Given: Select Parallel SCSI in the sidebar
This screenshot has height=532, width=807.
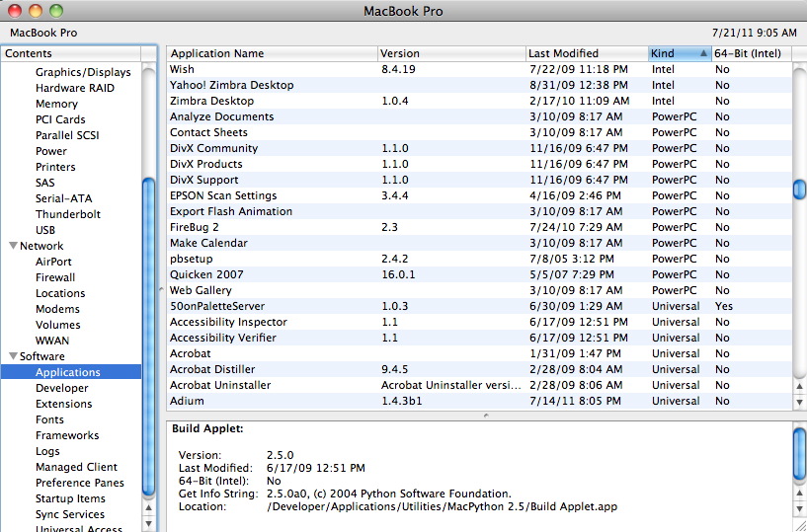Looking at the screenshot, I should click(67, 135).
